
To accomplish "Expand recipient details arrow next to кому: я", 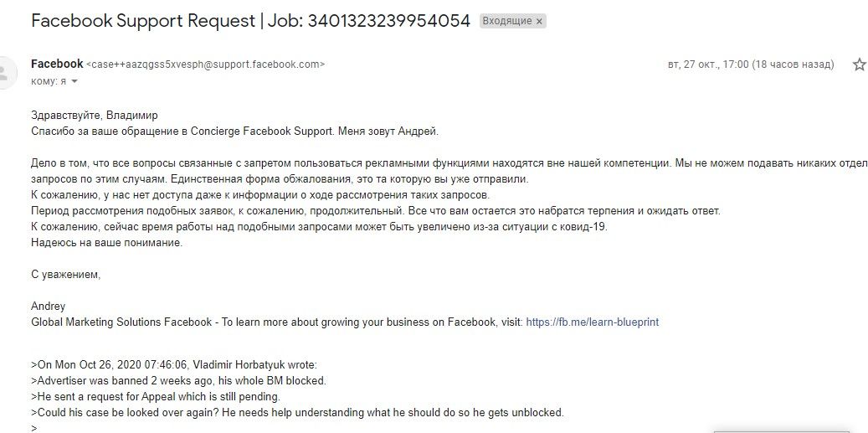I will tap(74, 81).
